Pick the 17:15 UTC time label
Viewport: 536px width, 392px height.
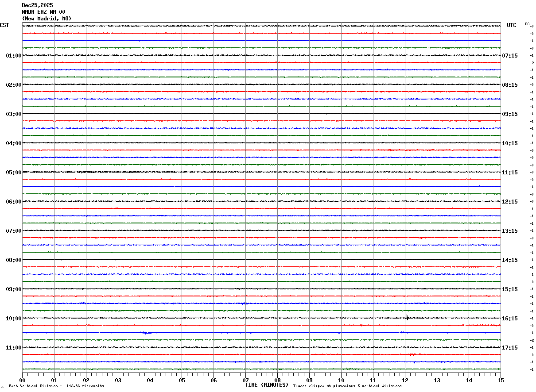point(510,348)
